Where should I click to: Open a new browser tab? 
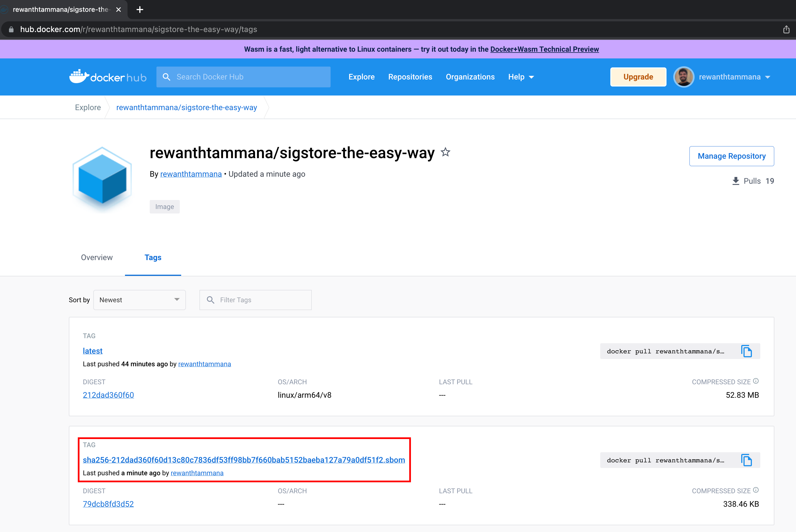click(x=140, y=10)
